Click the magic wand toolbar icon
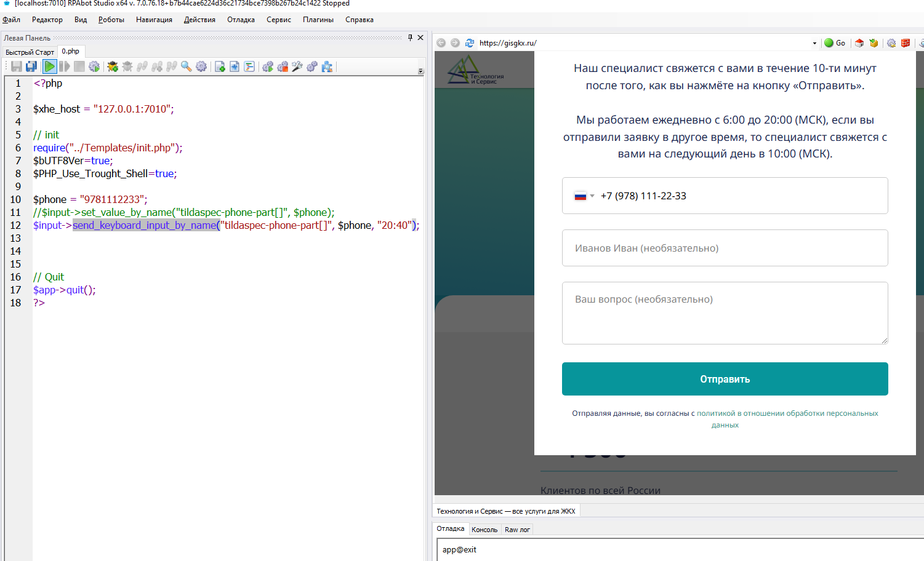924x561 pixels. [297, 66]
